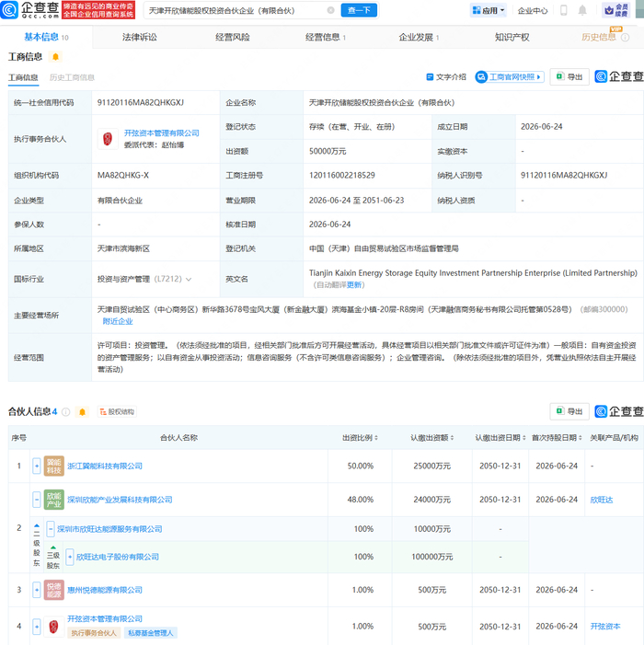This screenshot has width=644, height=645.
Task: Click info icon beside 历史信息
Action: click(625, 38)
